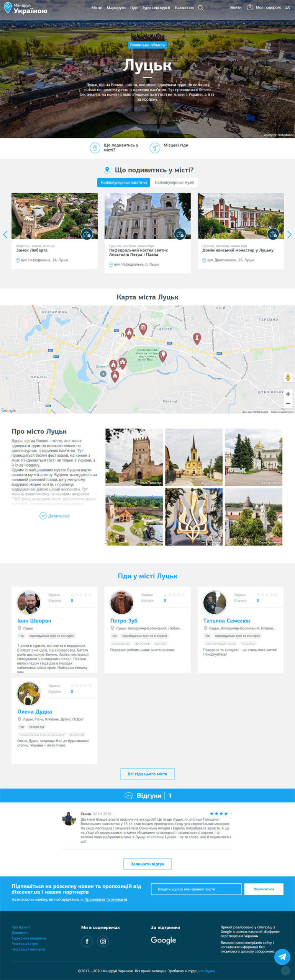The width and height of the screenshot is (295, 980).
Task: Click the Підписатися subscribe button
Action: 264,889
